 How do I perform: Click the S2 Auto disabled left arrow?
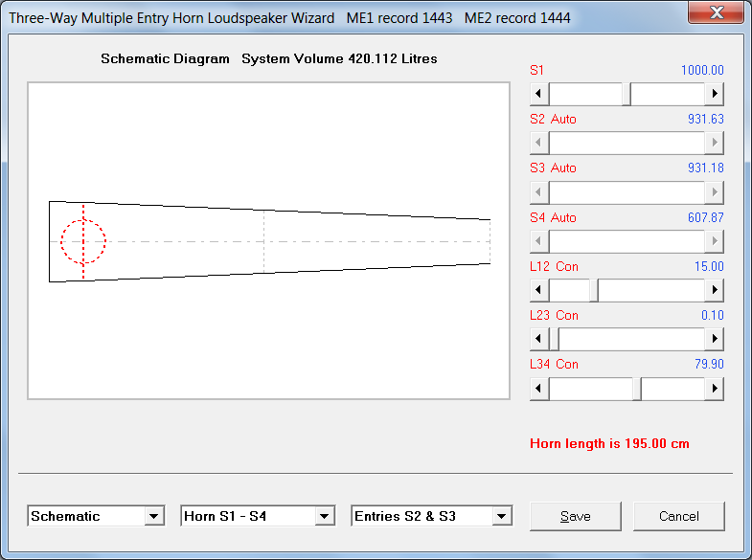click(x=539, y=143)
